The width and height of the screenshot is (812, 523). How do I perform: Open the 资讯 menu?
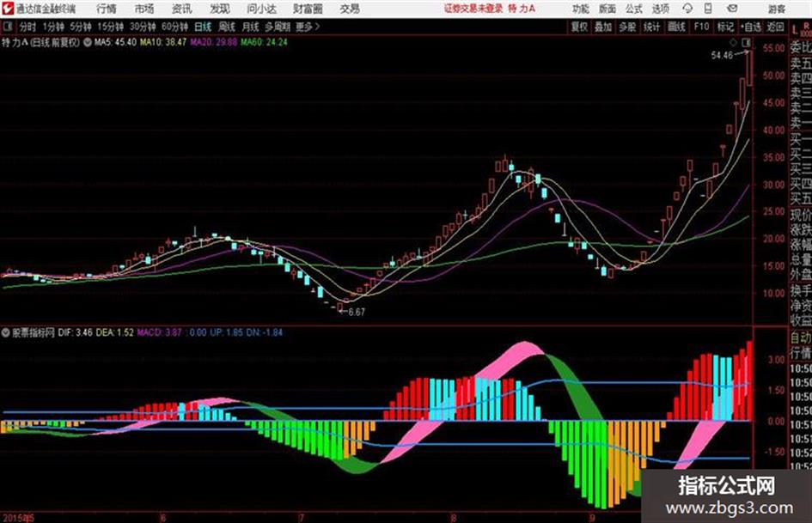(x=181, y=9)
